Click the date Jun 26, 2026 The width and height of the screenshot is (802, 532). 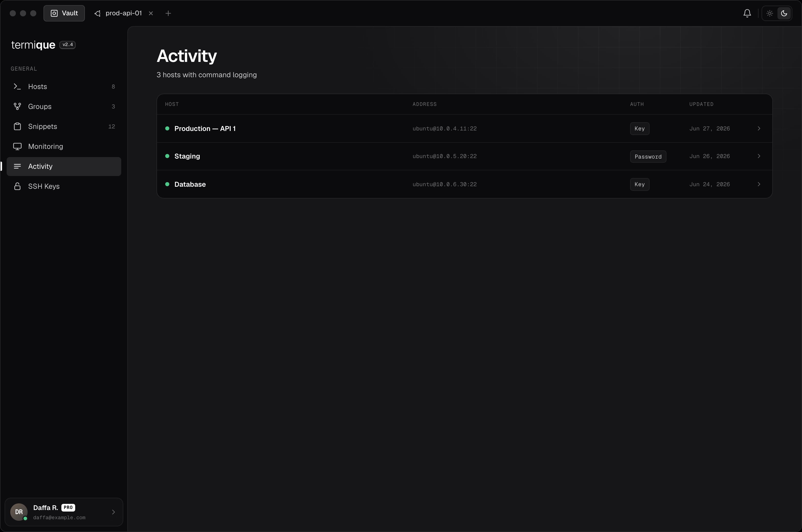(709, 157)
